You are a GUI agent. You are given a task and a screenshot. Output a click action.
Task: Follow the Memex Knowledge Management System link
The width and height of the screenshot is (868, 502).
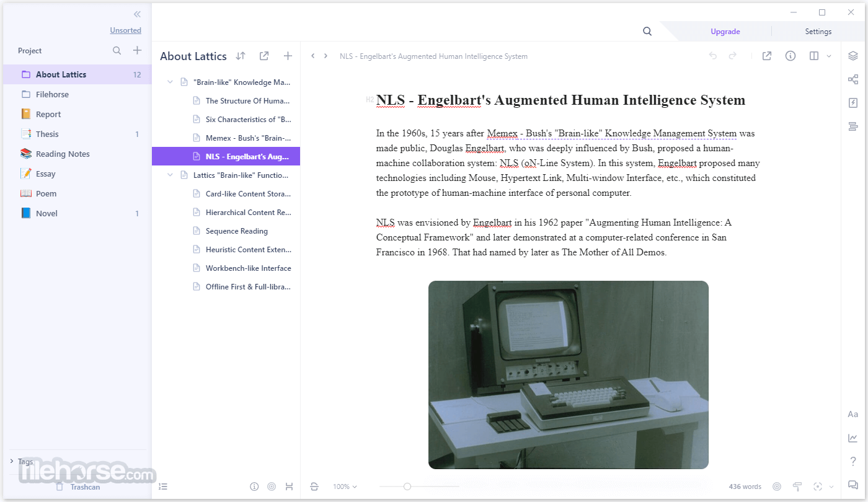pos(612,133)
